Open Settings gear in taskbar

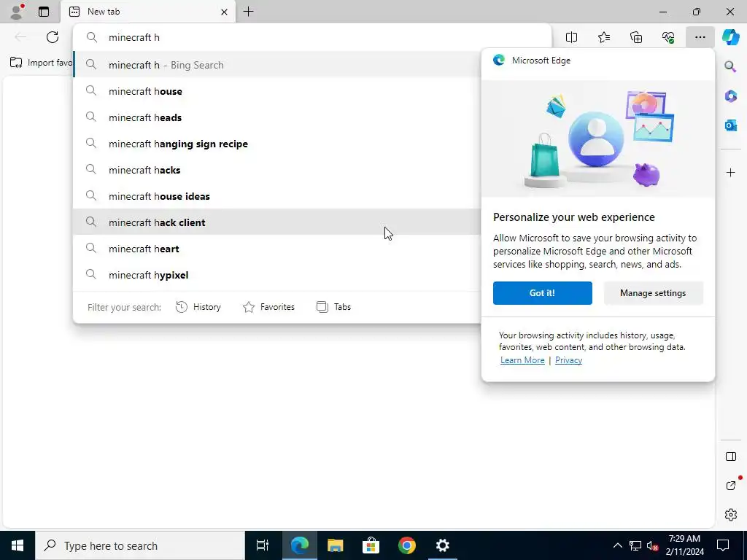443,545
